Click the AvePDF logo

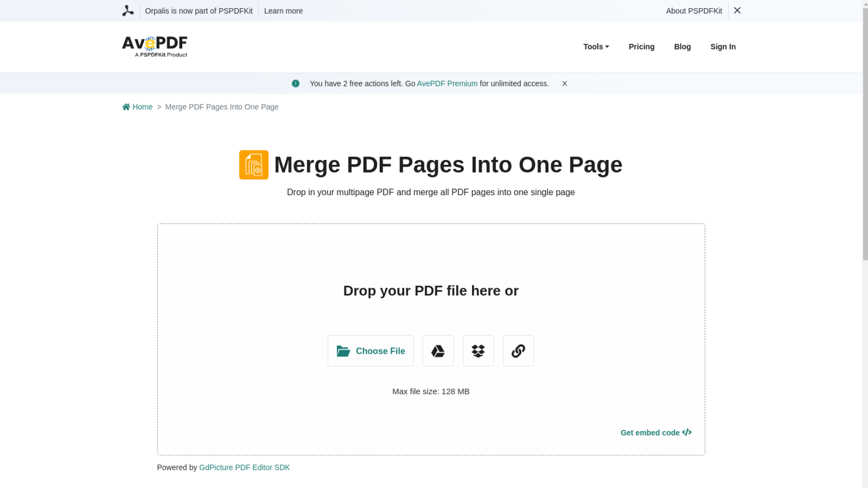point(155,47)
